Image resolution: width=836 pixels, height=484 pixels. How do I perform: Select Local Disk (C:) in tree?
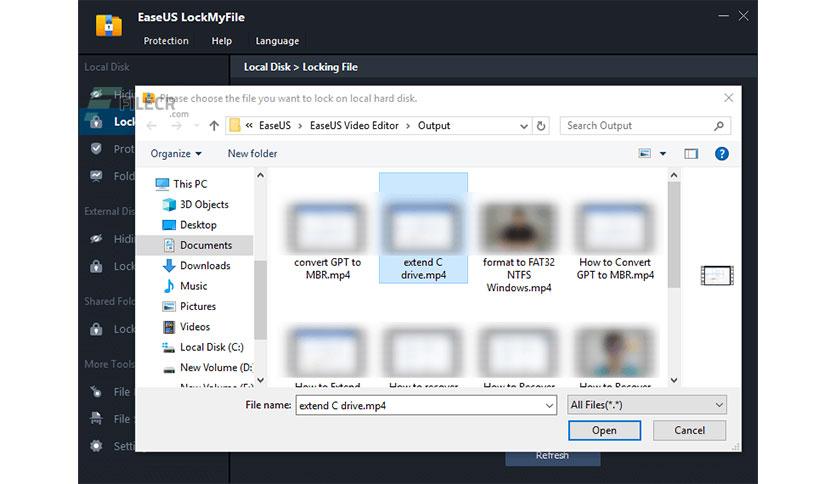203,347
